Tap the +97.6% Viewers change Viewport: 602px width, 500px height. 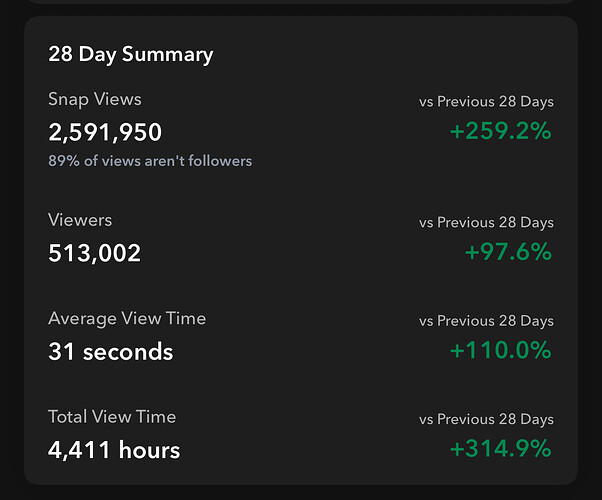tap(508, 252)
